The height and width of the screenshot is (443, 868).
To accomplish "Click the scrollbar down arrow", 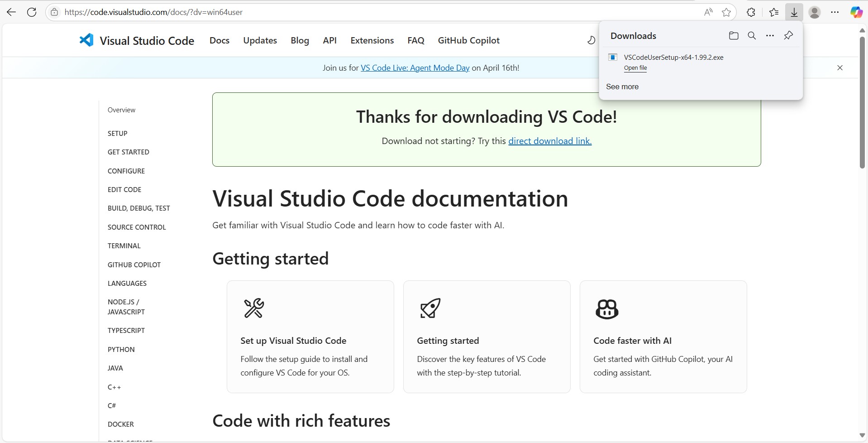I will point(862,435).
